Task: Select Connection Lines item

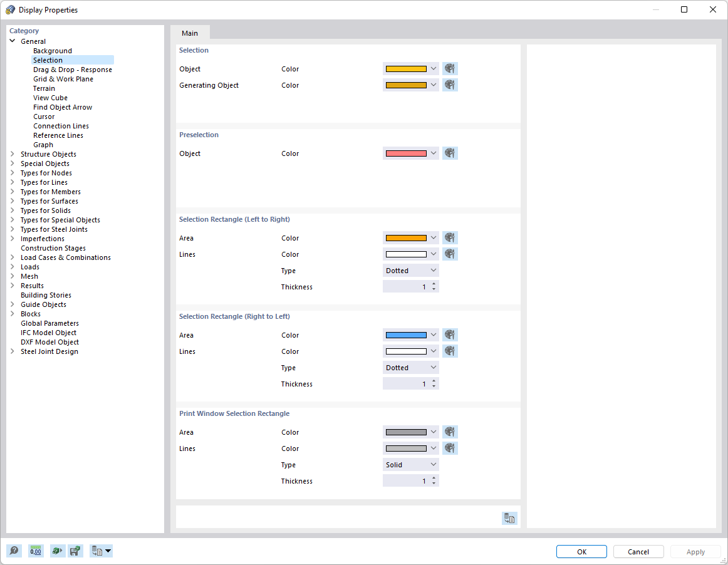Action: point(61,126)
